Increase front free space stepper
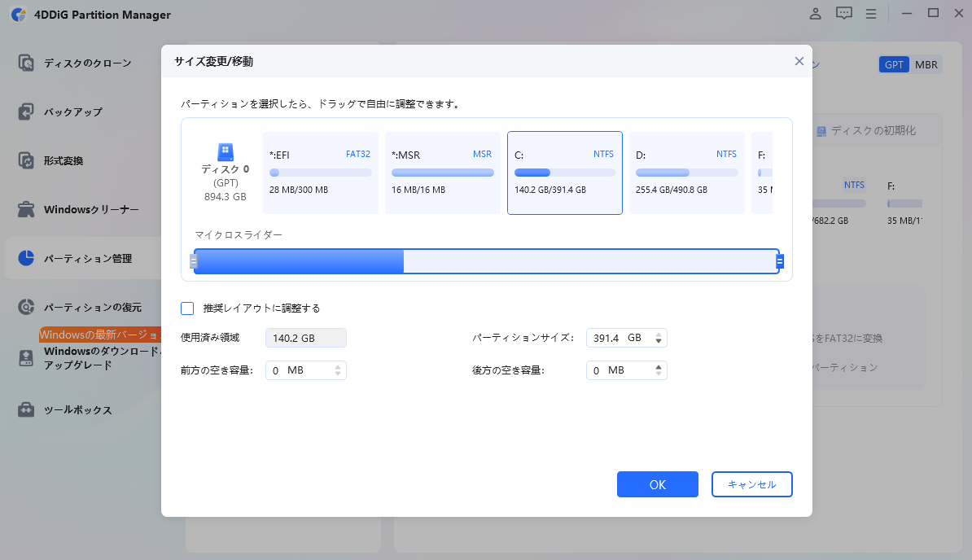 click(x=338, y=367)
